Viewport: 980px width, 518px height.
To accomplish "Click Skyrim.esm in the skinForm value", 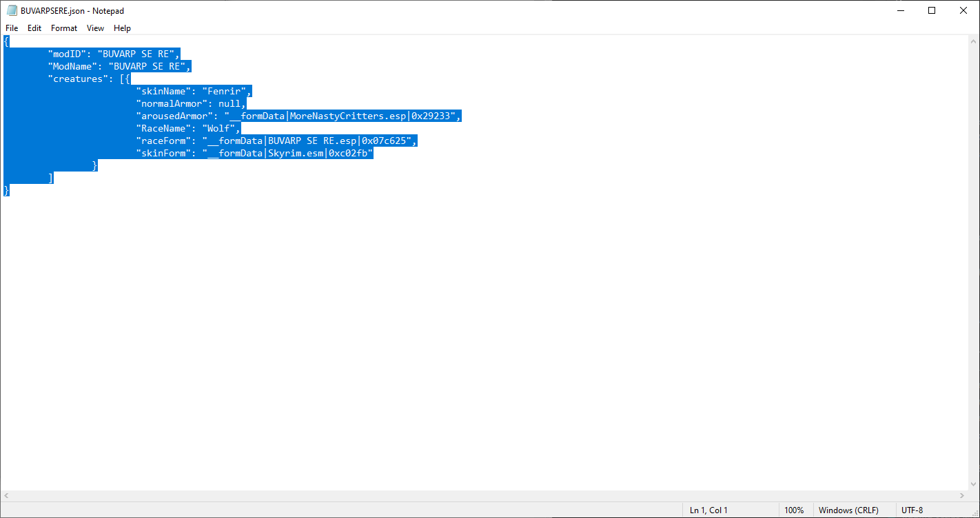I will pyautogui.click(x=296, y=153).
